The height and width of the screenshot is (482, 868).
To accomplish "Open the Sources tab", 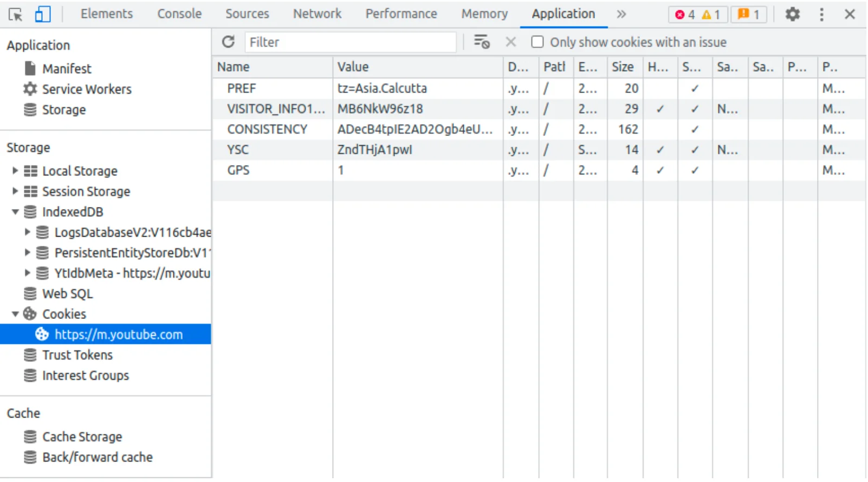I will click(247, 14).
